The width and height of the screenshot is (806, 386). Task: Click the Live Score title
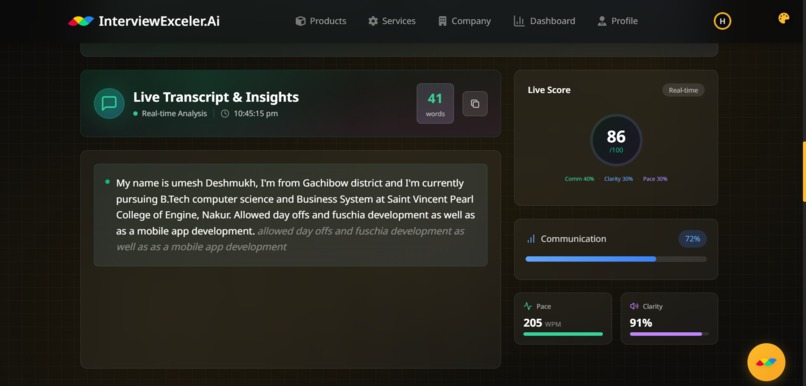(x=549, y=90)
